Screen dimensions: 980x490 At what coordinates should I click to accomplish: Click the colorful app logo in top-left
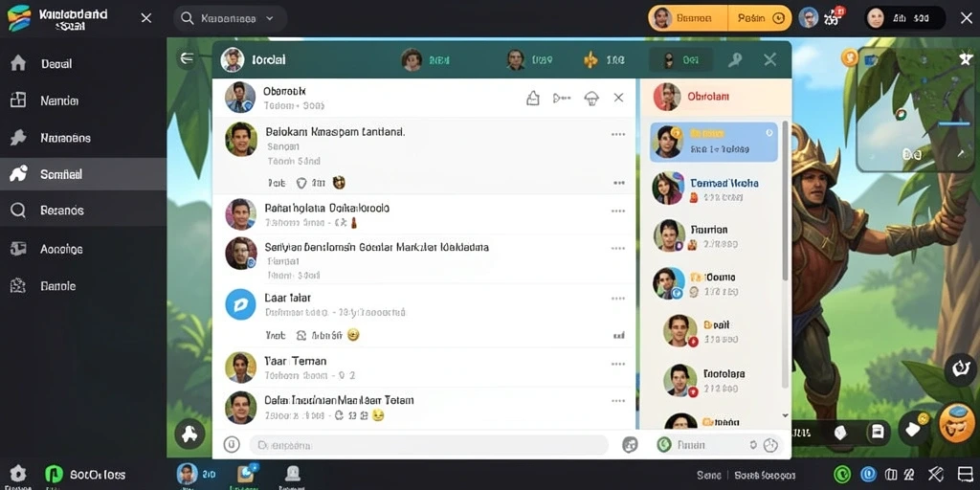point(19,17)
